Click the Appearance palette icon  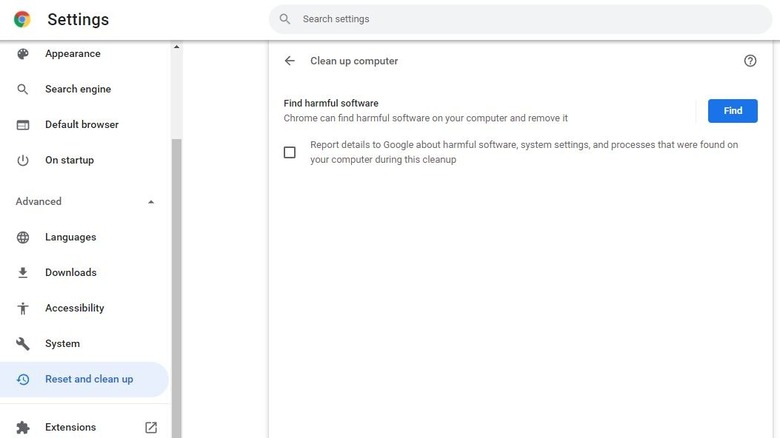23,54
